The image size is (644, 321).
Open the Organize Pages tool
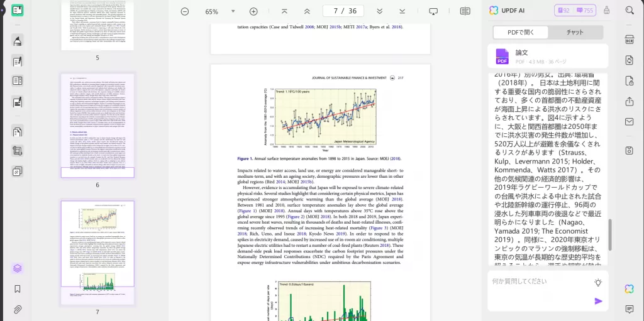(18, 132)
